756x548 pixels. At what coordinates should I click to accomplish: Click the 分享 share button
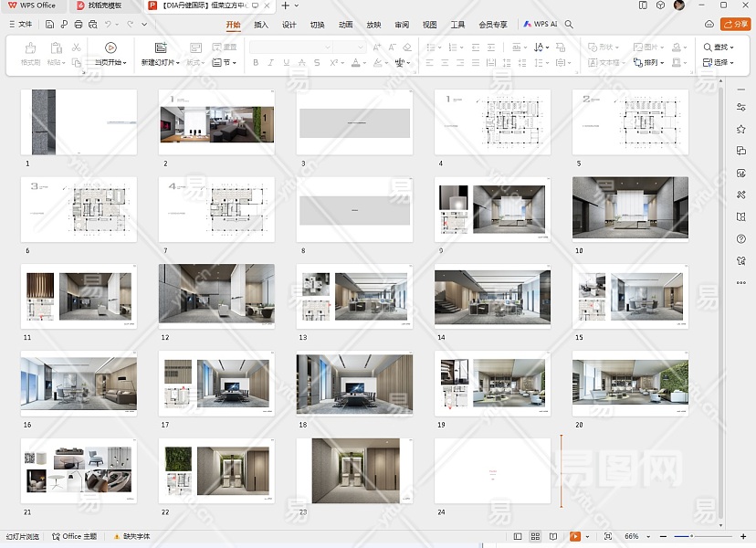(x=735, y=25)
